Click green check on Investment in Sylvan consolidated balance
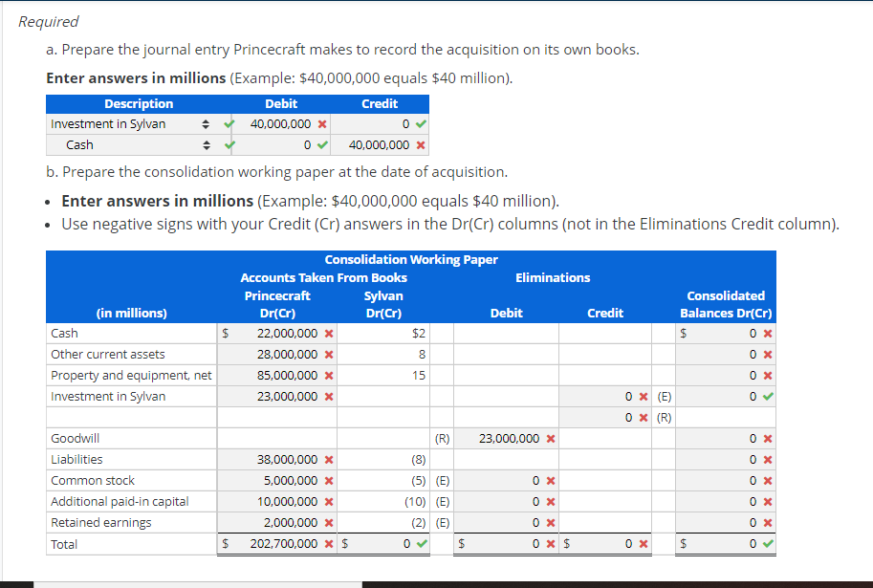Screen dimensions: 873x588 768,395
